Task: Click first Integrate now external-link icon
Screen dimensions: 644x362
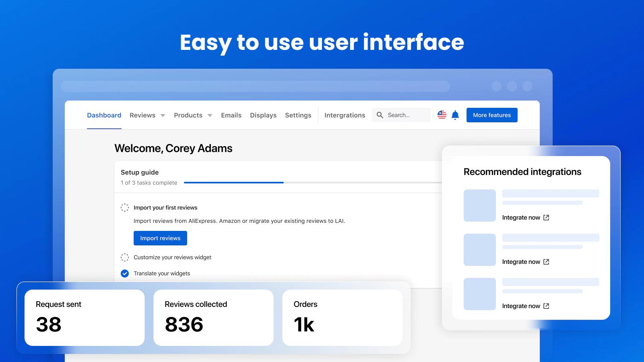Action: pos(546,218)
